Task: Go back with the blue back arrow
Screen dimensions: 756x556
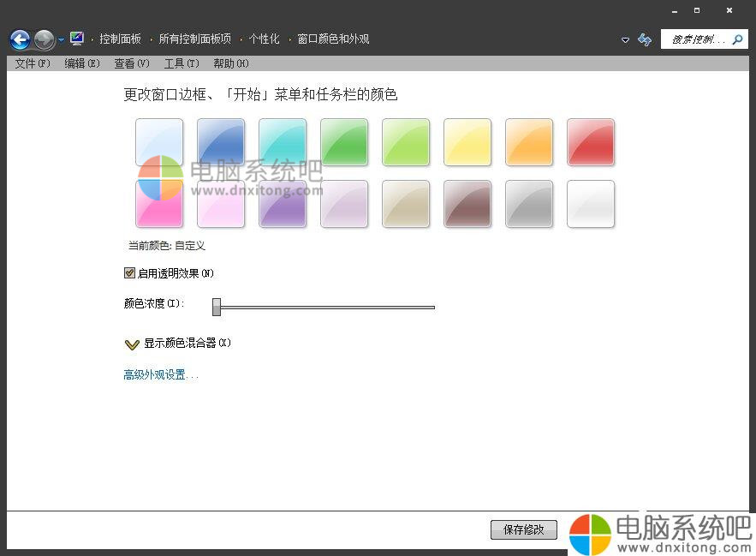Action: point(21,39)
